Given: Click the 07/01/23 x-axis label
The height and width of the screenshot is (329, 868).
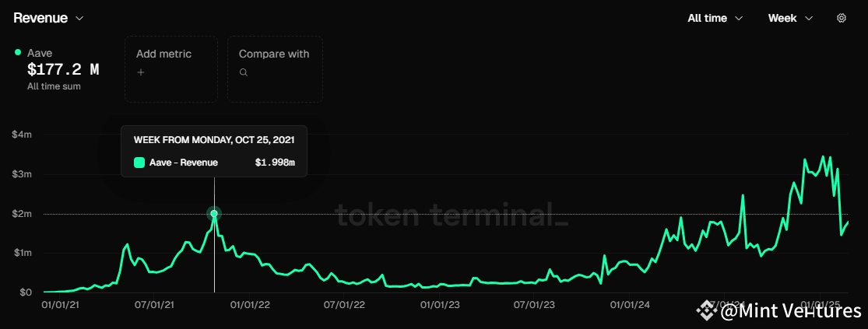Looking at the screenshot, I should [x=536, y=305].
